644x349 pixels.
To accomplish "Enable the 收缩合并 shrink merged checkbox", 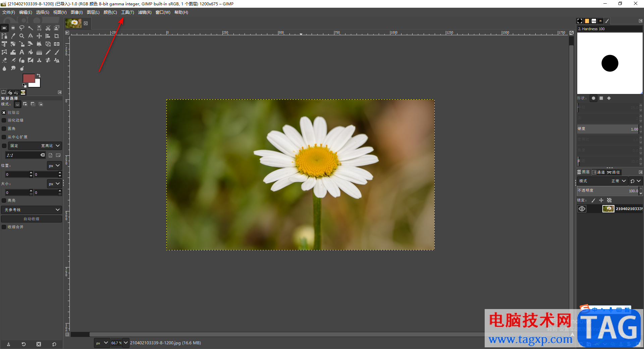I will [x=4, y=227].
